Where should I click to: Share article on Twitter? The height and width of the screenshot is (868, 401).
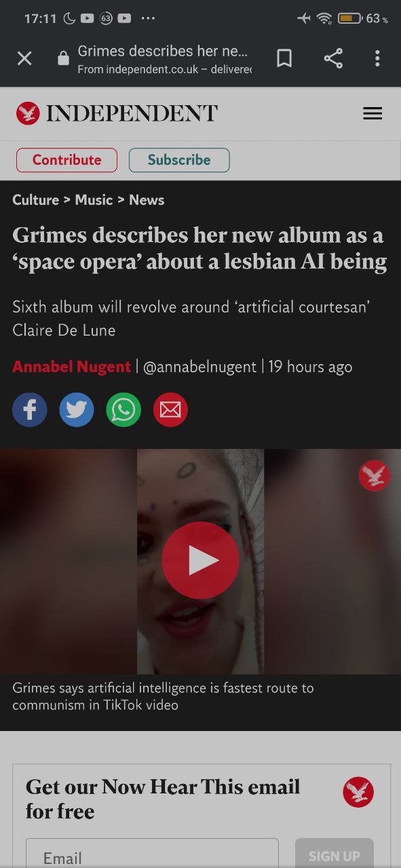point(77,410)
